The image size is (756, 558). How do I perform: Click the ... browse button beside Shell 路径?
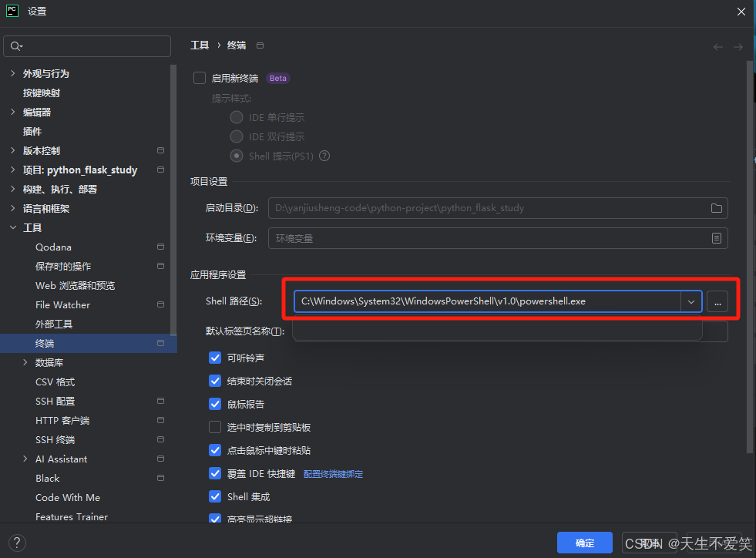[717, 301]
